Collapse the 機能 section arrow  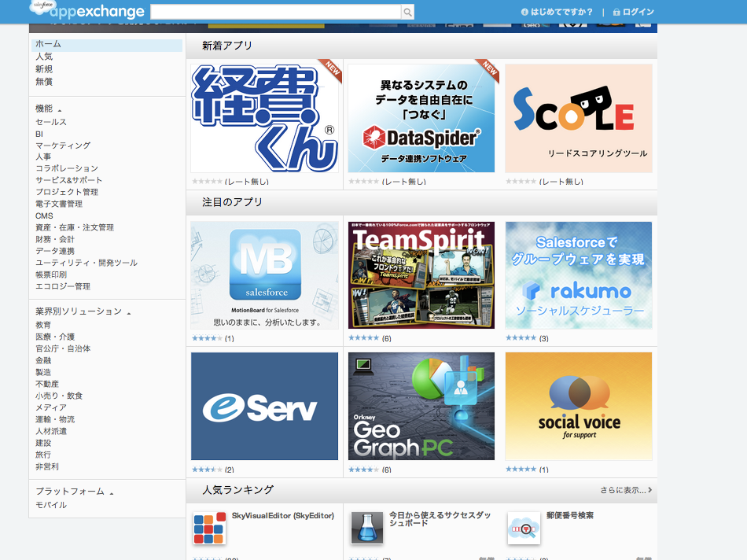(60, 111)
